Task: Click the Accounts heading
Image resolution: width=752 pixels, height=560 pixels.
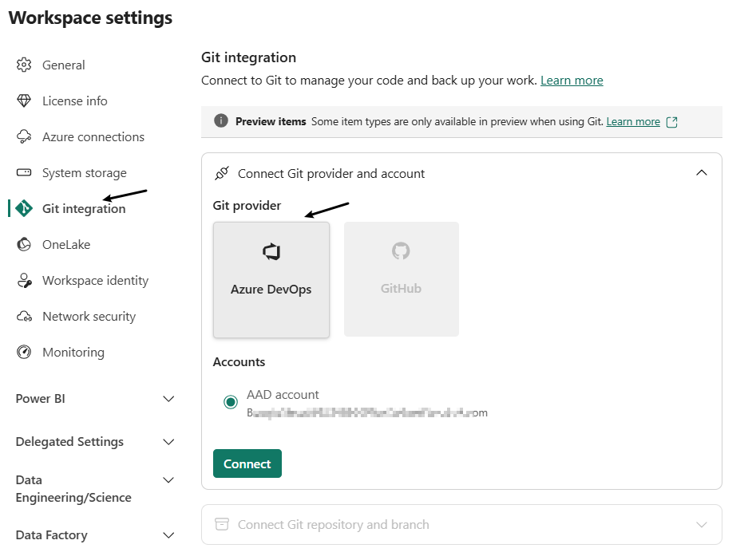Action: [x=239, y=361]
